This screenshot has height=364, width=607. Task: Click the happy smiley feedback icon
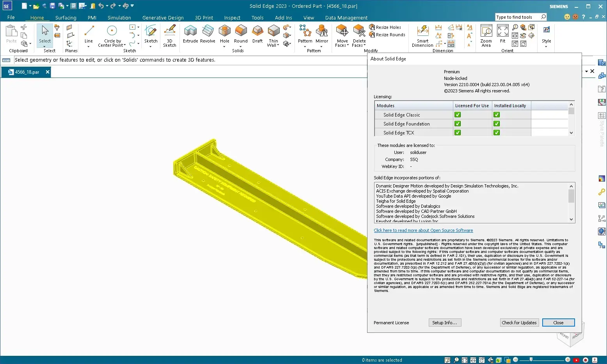(567, 17)
